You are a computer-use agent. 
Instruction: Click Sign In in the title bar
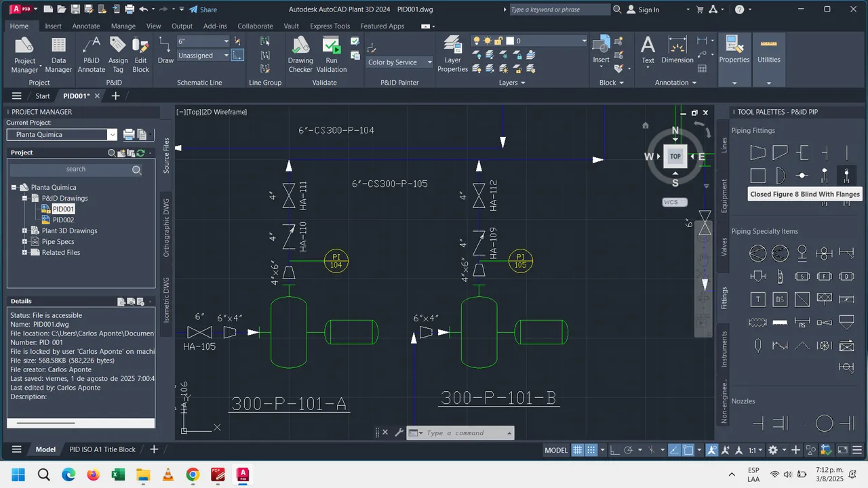tap(643, 9)
